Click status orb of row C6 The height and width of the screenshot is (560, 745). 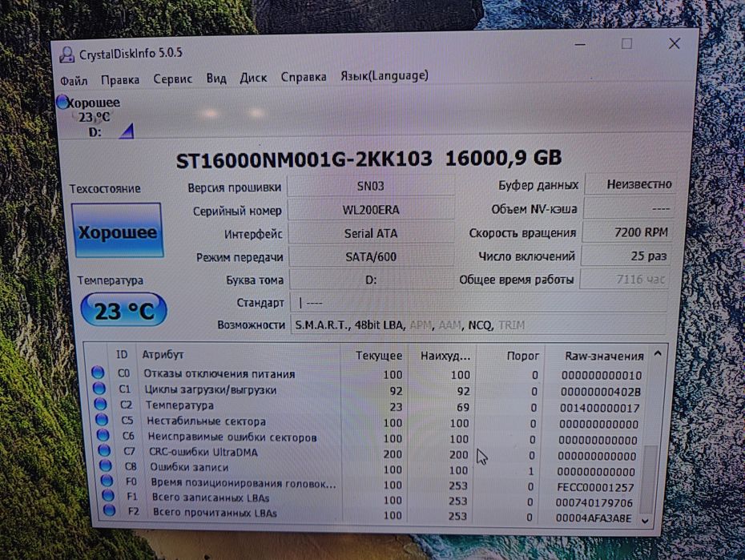(103, 435)
